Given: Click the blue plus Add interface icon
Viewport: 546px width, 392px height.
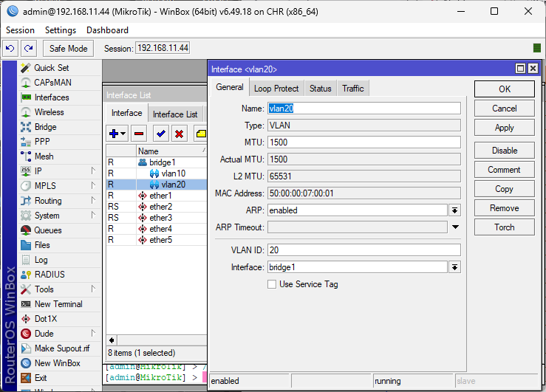Looking at the screenshot, I should (115, 134).
